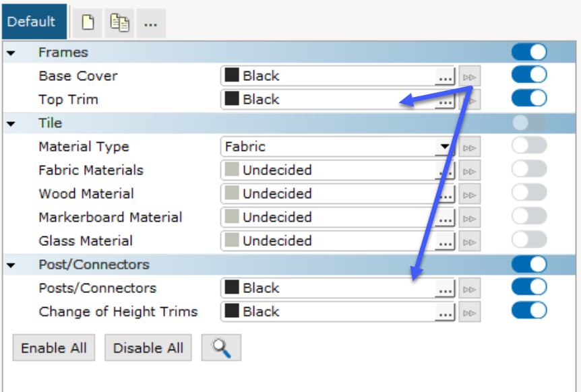Viewport: 581px width, 392px height.
Task: Open the three-dots menu beside Default tab
Action: [151, 23]
